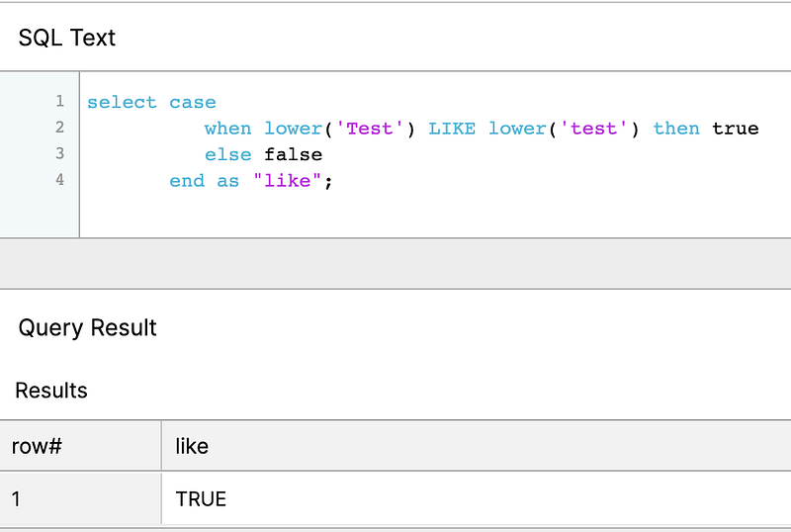
Task: Select the like column header
Action: [x=477, y=446]
